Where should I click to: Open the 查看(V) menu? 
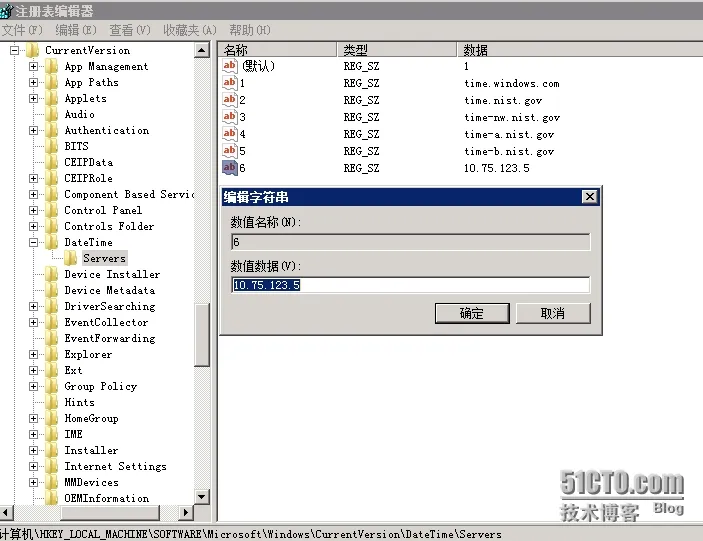coord(130,30)
